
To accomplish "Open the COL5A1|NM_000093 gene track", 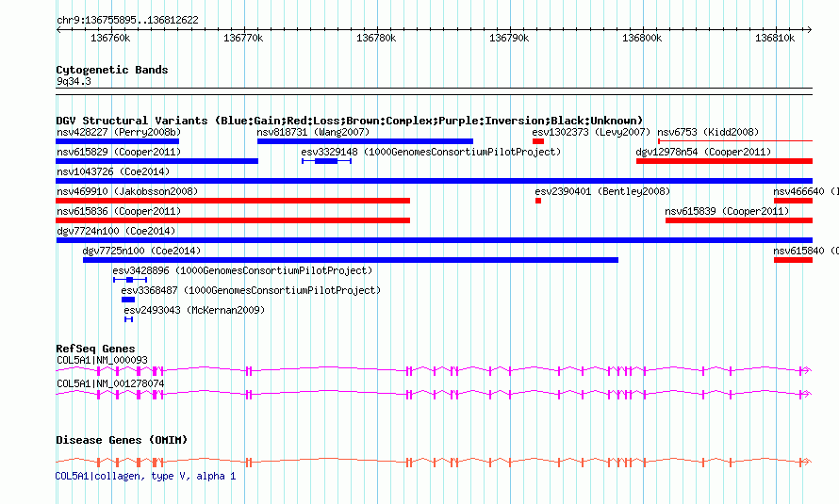I will click(434, 370).
